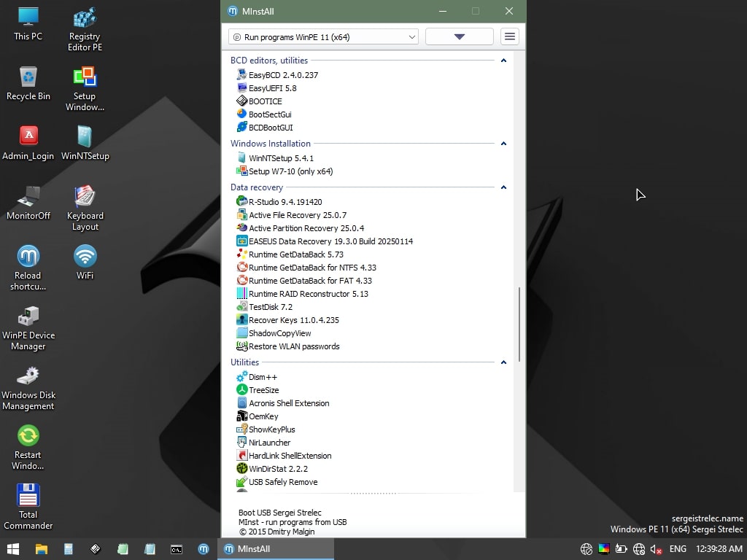Image resolution: width=747 pixels, height=560 pixels.
Task: Select Reload shortcuts desktop icon
Action: pyautogui.click(x=28, y=268)
